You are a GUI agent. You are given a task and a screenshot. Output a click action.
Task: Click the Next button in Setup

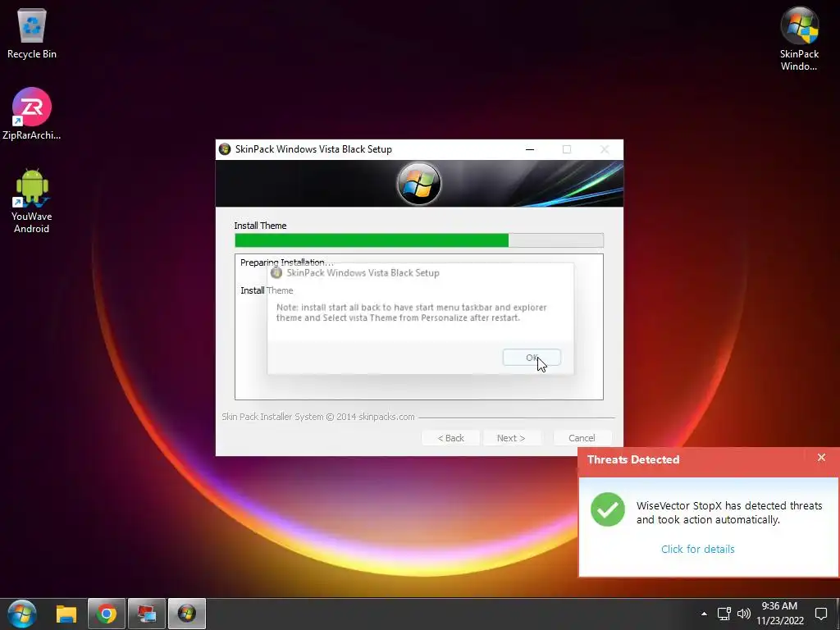[x=511, y=438]
